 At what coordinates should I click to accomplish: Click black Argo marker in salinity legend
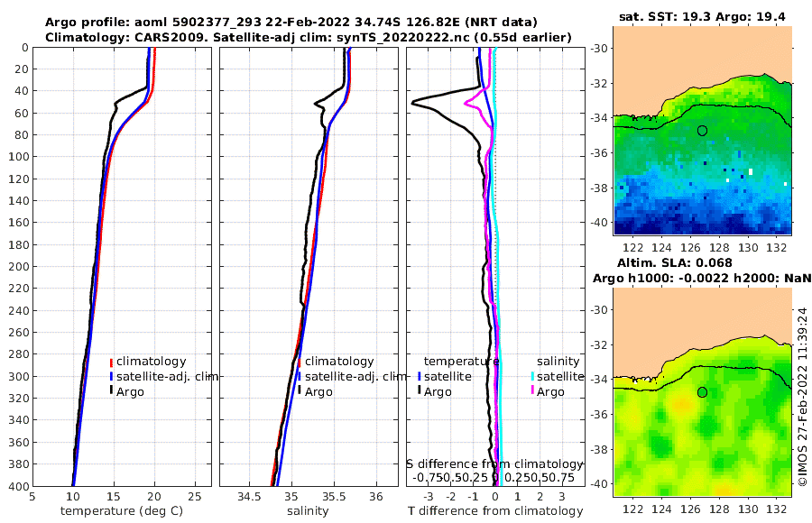click(300, 390)
